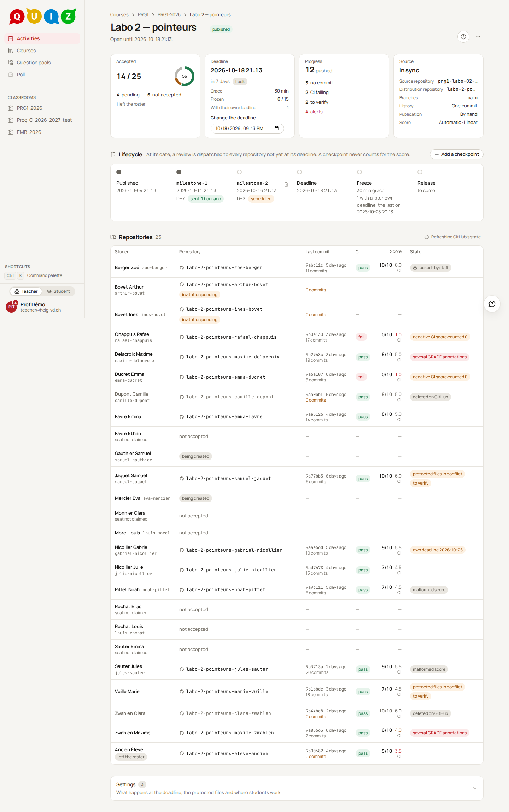This screenshot has width=509, height=812.
Task: Click the Question pools icon
Action: tap(11, 63)
